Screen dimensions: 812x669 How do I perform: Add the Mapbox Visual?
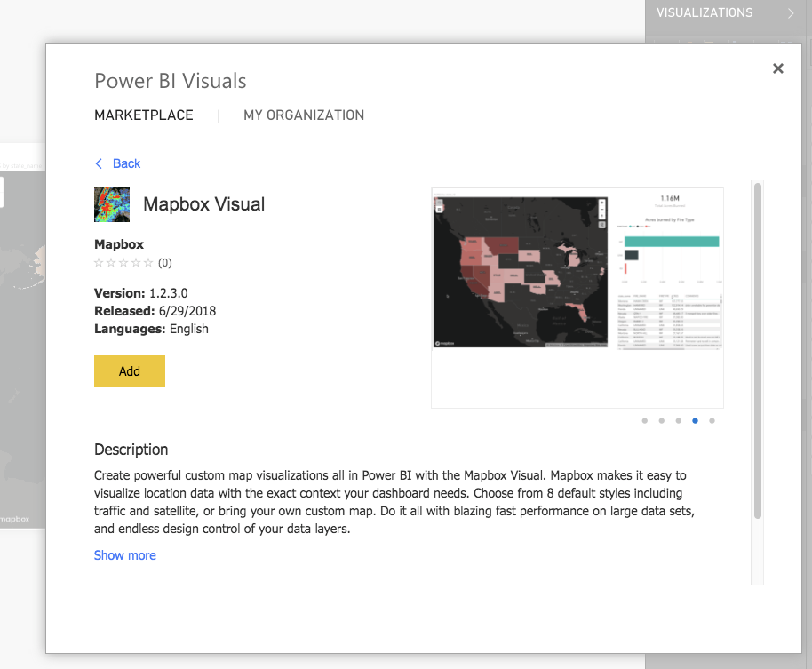[130, 371]
